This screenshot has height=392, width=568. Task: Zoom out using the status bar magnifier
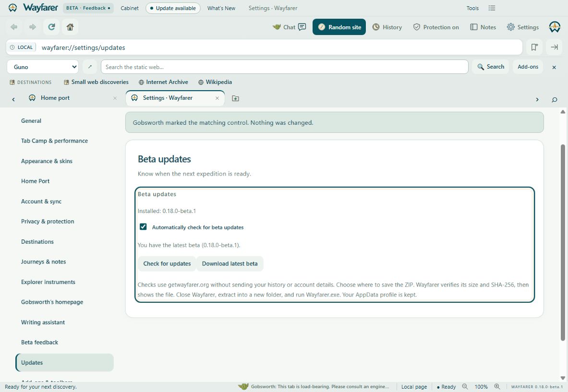465,387
